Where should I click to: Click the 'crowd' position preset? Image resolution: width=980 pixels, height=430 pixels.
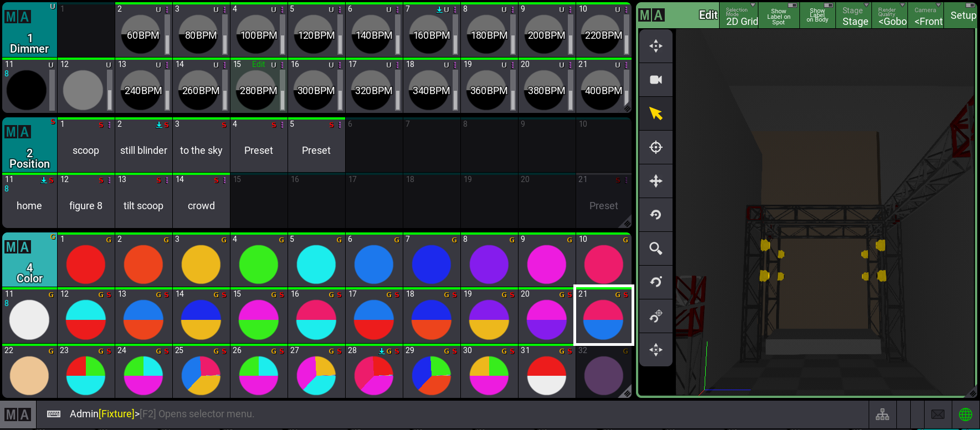(201, 201)
